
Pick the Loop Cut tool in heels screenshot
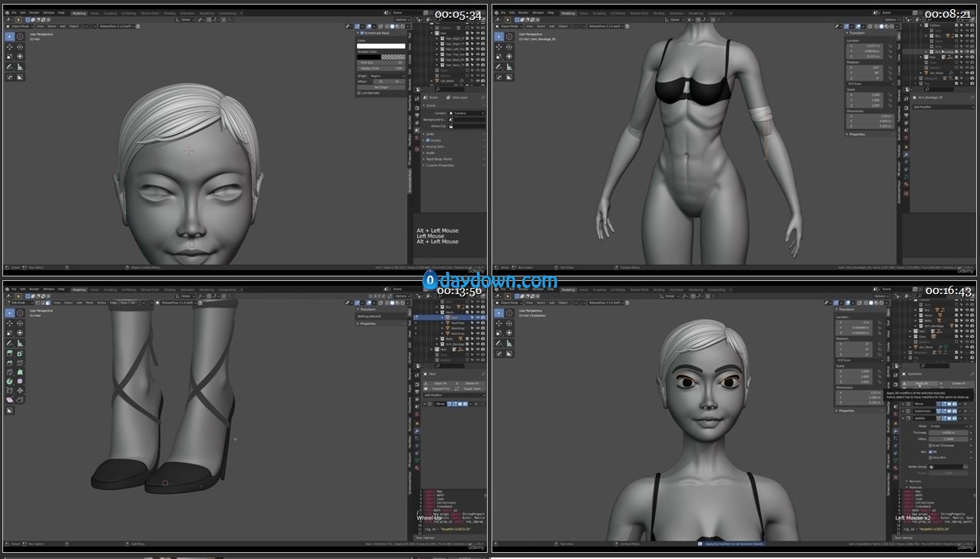tap(20, 362)
